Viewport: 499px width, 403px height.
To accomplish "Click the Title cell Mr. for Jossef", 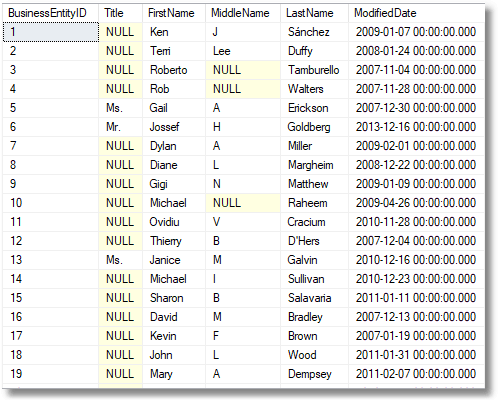I will coord(120,127).
